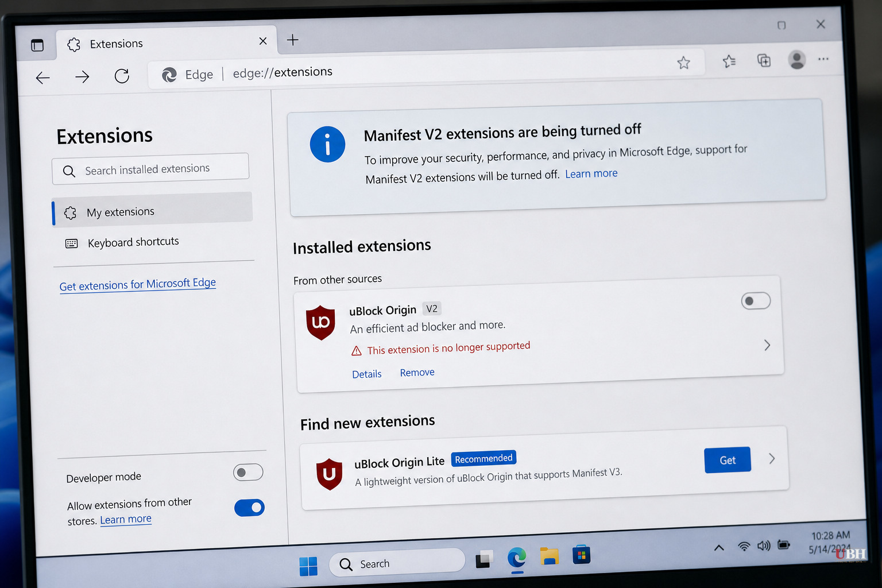Click This extension is no longer supported text

point(448,347)
